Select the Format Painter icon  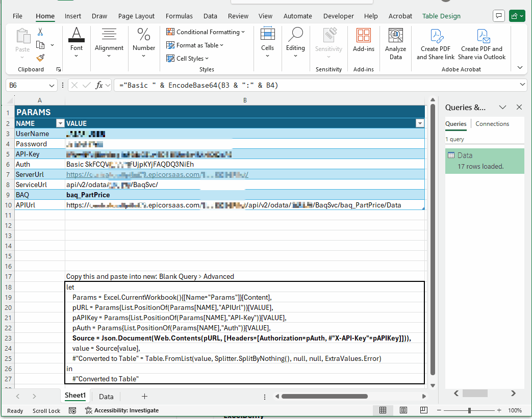click(x=40, y=58)
